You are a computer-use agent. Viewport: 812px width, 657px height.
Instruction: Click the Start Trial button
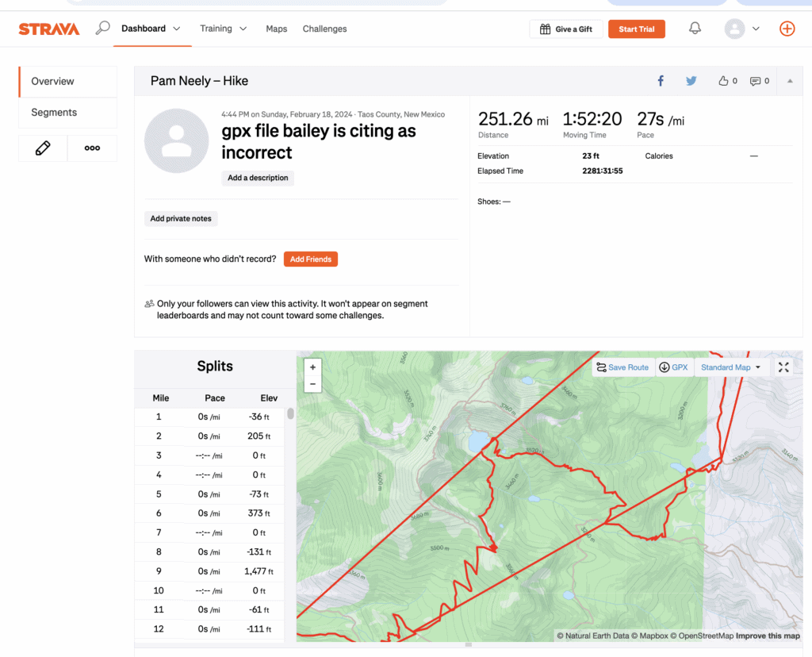click(x=636, y=29)
